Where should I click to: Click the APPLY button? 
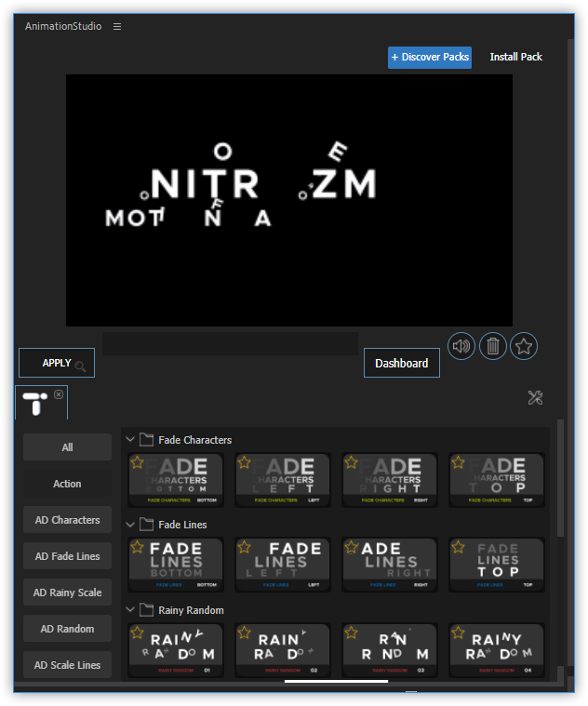coord(57,363)
